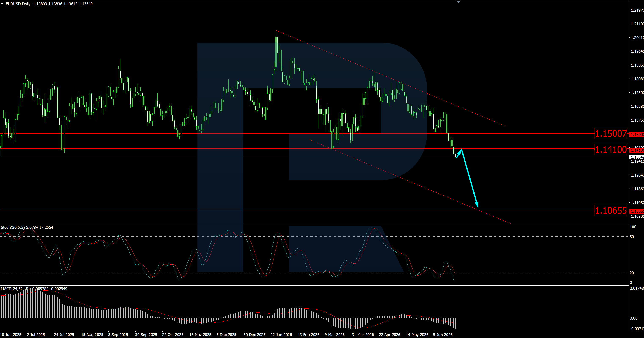
Task: Click the 13 Nov 2025 date label
Action: pos(200,335)
